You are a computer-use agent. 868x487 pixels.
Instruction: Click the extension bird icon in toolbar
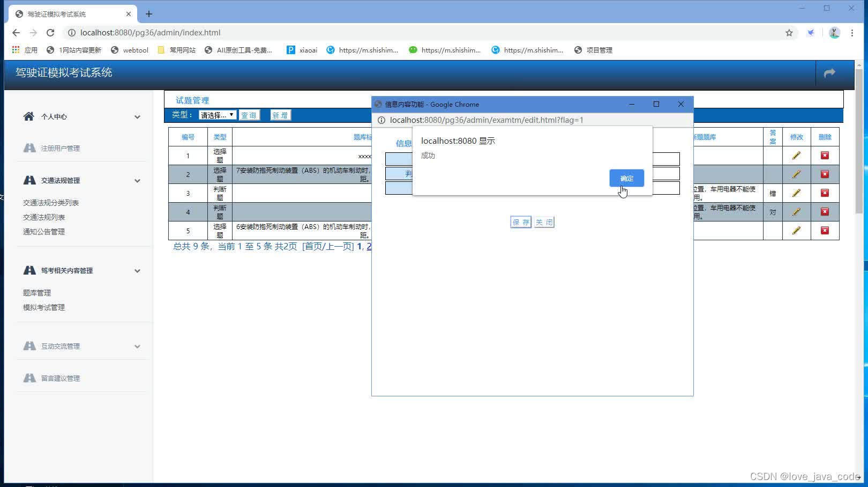(x=811, y=33)
